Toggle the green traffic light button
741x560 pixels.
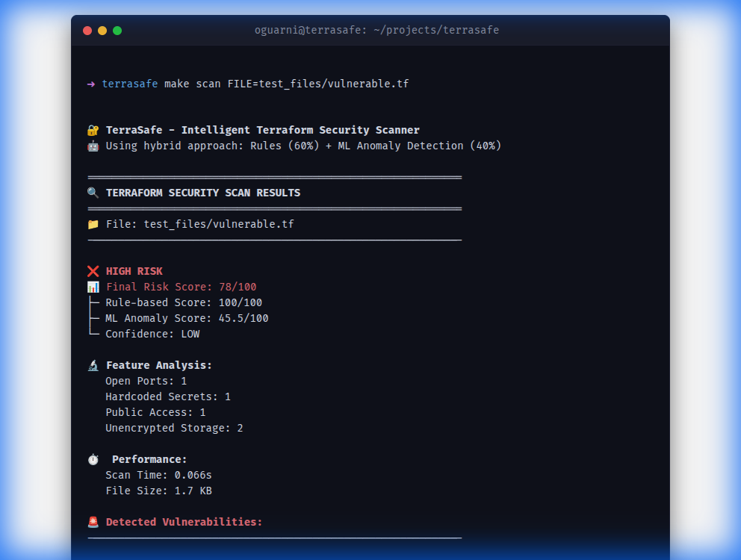pyautogui.click(x=117, y=31)
